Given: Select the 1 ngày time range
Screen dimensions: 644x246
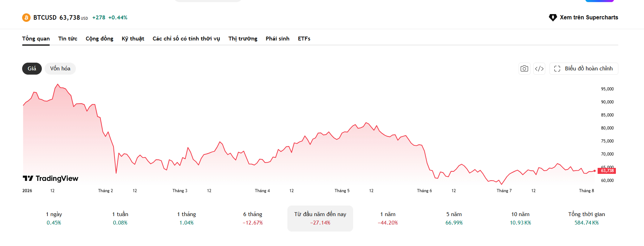Looking at the screenshot, I should 54,218.
